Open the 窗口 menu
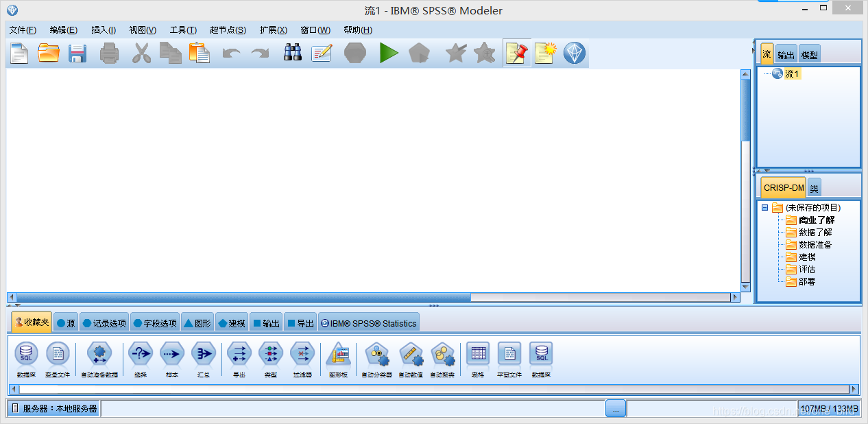The width and height of the screenshot is (868, 424). (315, 30)
